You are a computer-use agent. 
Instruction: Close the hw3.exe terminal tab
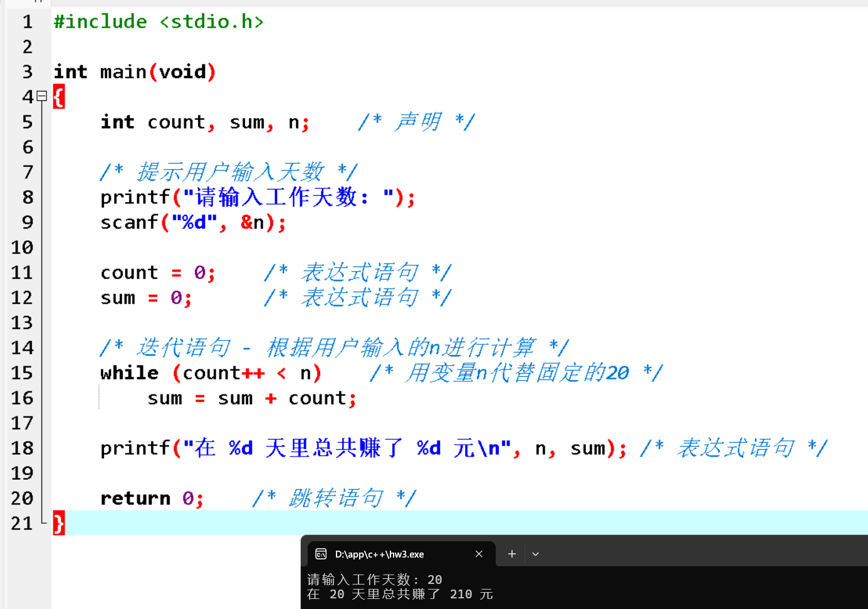[x=479, y=554]
